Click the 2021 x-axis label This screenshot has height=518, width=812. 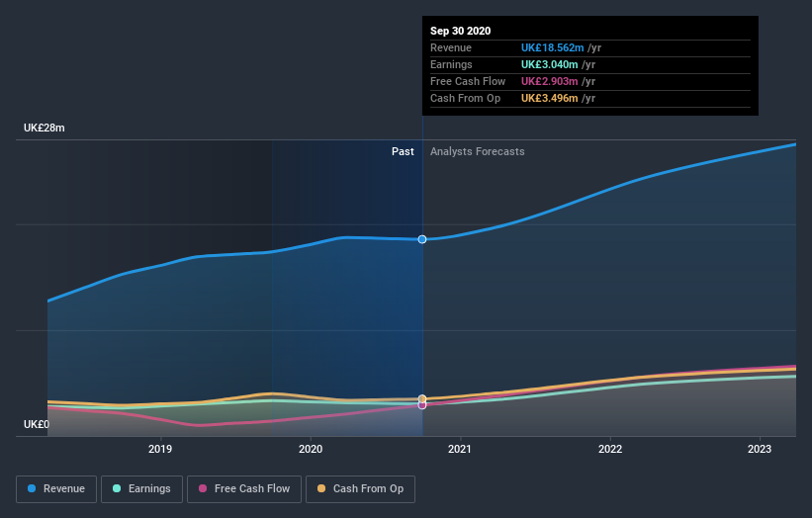[x=459, y=449]
